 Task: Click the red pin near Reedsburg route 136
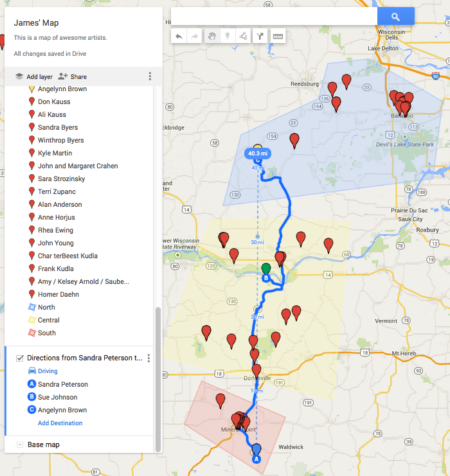(336, 104)
